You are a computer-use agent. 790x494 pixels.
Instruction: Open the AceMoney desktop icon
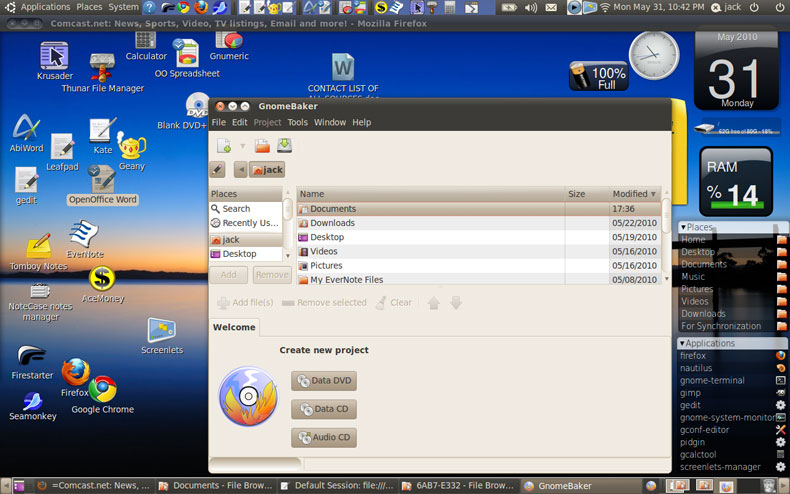pos(102,285)
